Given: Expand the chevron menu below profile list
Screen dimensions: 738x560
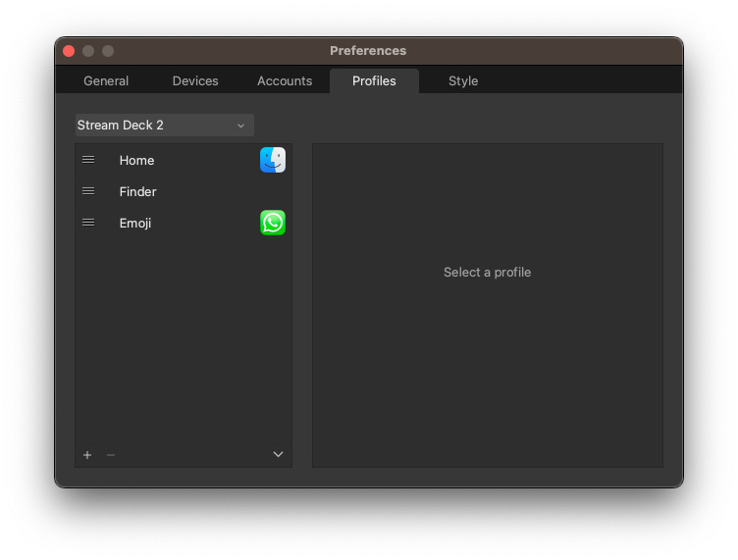Looking at the screenshot, I should pyautogui.click(x=278, y=454).
